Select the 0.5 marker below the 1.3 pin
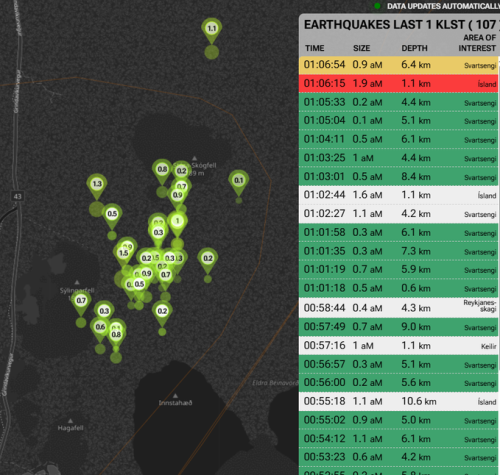The width and height of the screenshot is (500, 475). [x=112, y=214]
